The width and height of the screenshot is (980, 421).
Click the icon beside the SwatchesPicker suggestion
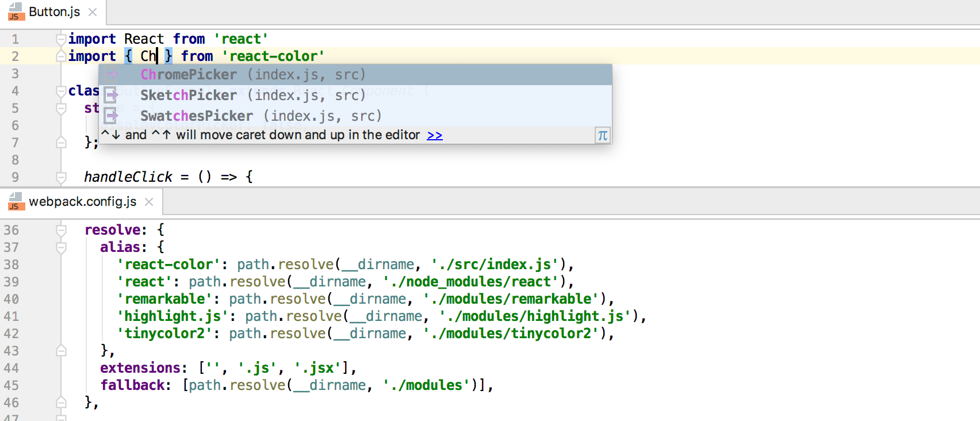tap(111, 116)
